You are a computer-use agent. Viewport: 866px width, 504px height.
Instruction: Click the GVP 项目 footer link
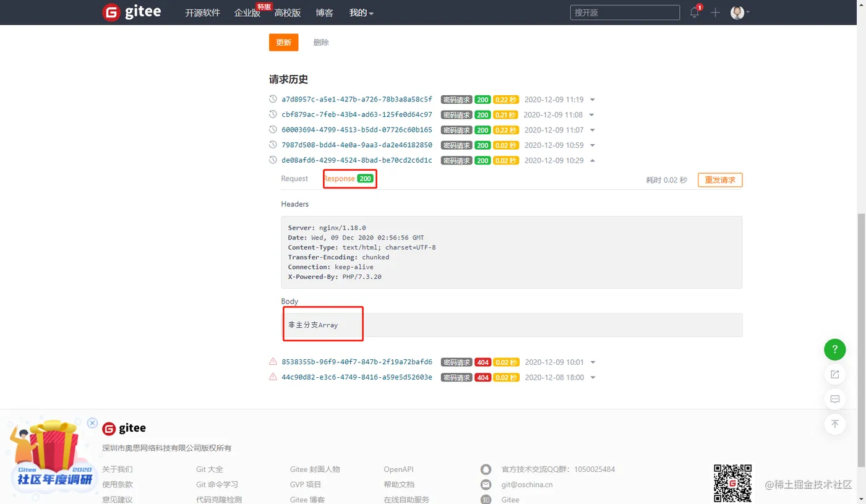(x=306, y=485)
